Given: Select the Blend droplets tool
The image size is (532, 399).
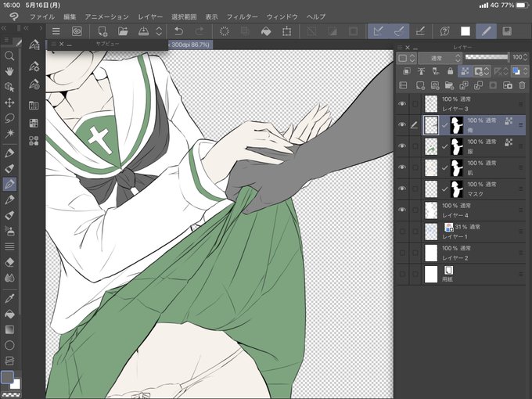Looking at the screenshot, I should (x=9, y=278).
